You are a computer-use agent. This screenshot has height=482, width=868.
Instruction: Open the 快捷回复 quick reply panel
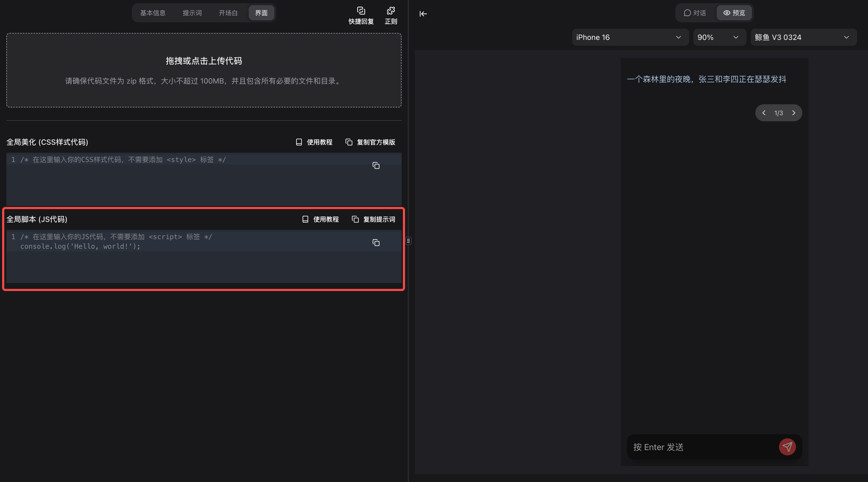(x=361, y=15)
